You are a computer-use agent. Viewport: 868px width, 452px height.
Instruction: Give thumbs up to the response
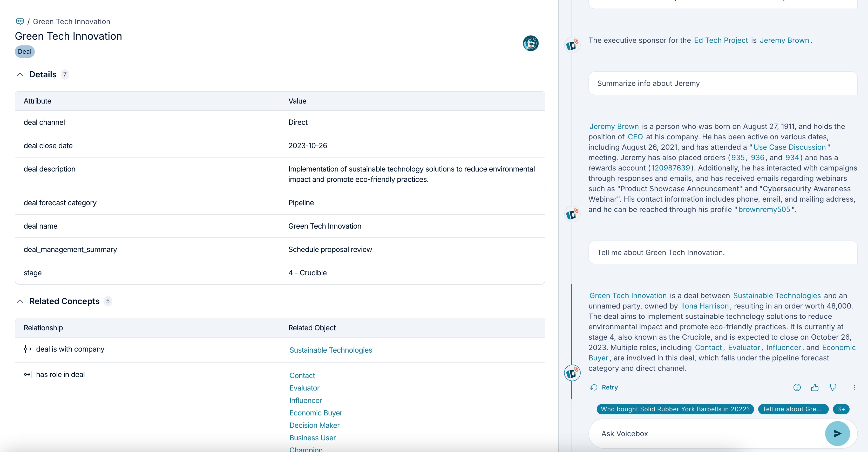815,387
